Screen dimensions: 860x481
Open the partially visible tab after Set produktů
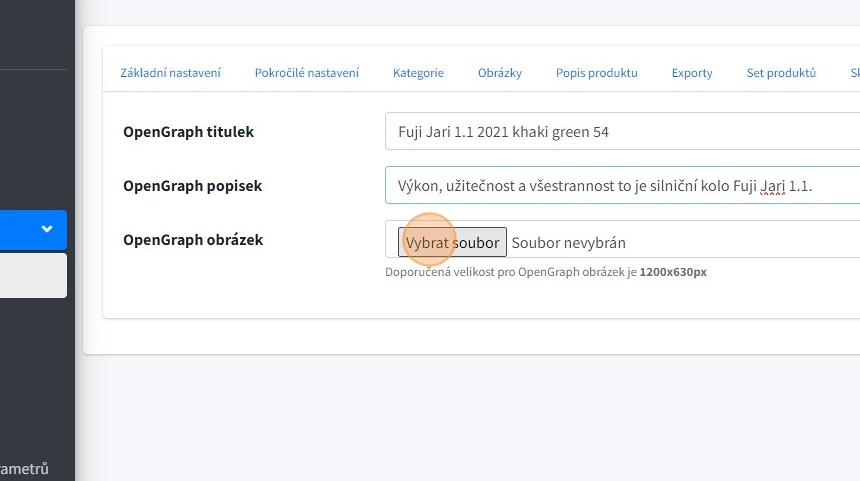[854, 73]
